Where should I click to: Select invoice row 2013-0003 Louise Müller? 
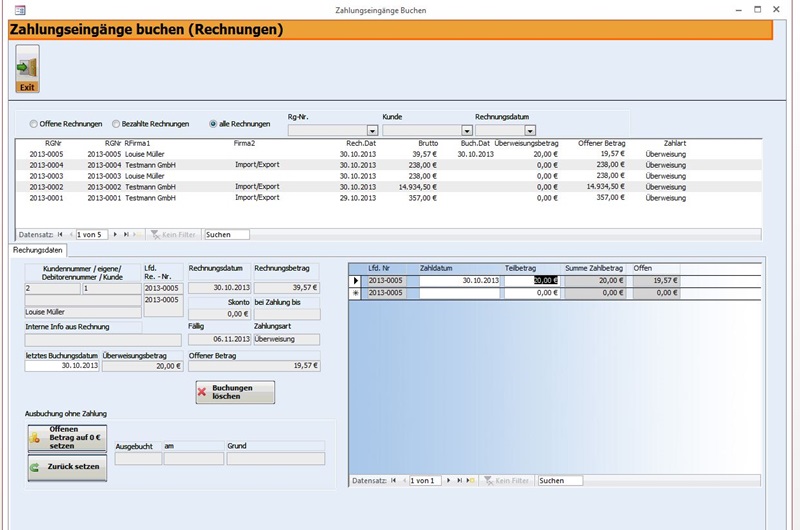389,176
